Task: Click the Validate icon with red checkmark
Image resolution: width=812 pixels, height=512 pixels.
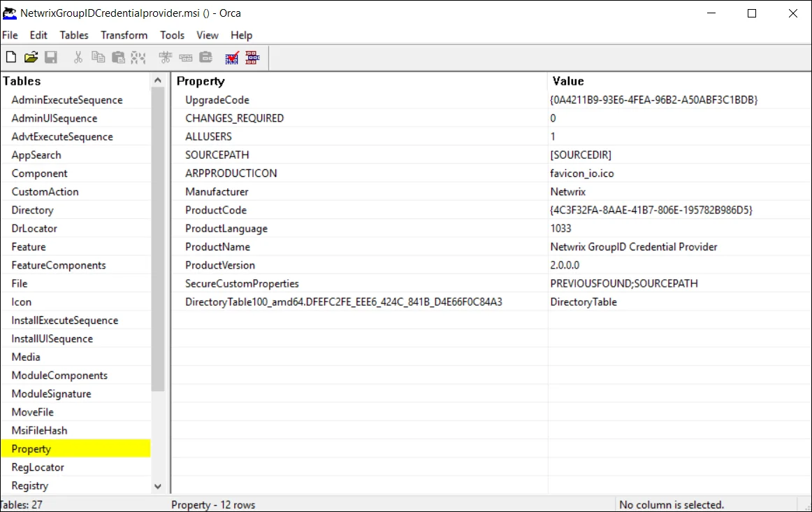Action: pyautogui.click(x=232, y=57)
